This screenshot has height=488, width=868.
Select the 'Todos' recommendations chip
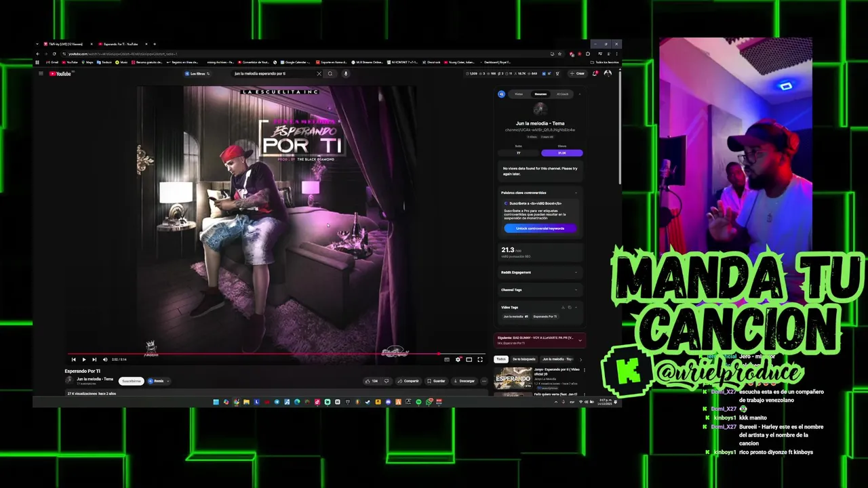point(501,359)
